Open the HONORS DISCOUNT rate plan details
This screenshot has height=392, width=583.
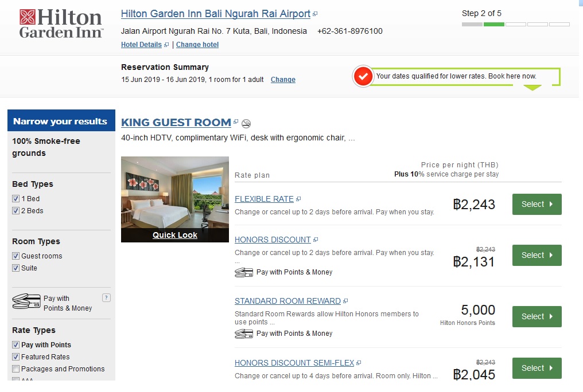[x=272, y=239]
